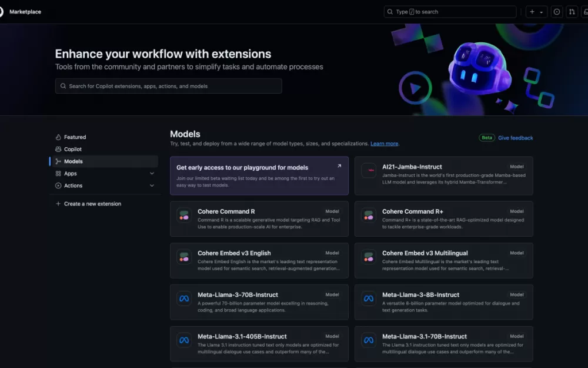
Task: Click the plus icon beside Create a new extension
Action: [x=58, y=204]
